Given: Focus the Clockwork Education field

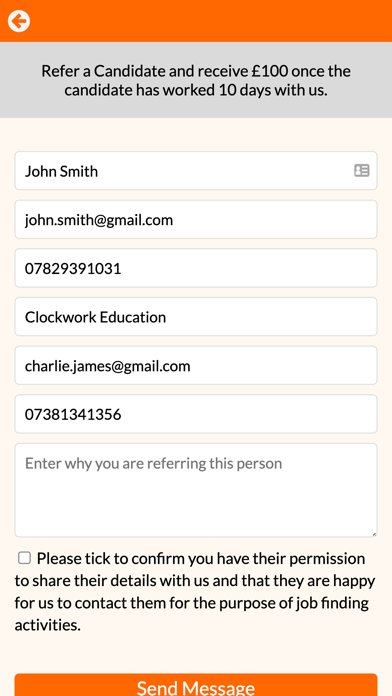Looking at the screenshot, I should tap(196, 316).
